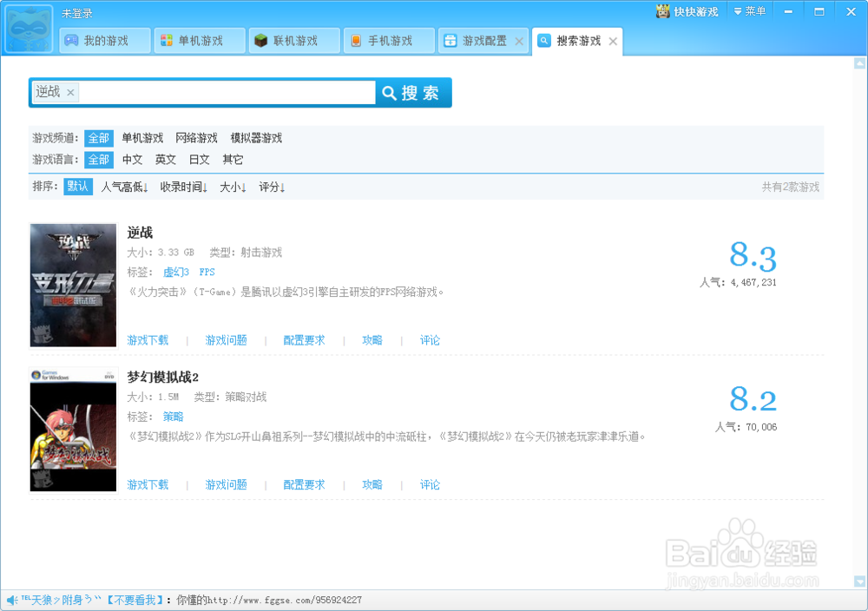
Task: Sort results by 人气高低
Action: [125, 186]
